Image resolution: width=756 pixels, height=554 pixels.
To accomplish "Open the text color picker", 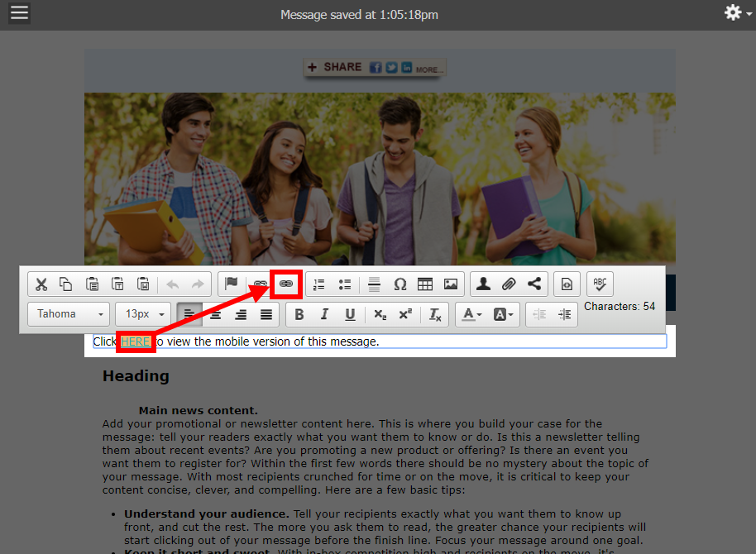I will coord(471,314).
